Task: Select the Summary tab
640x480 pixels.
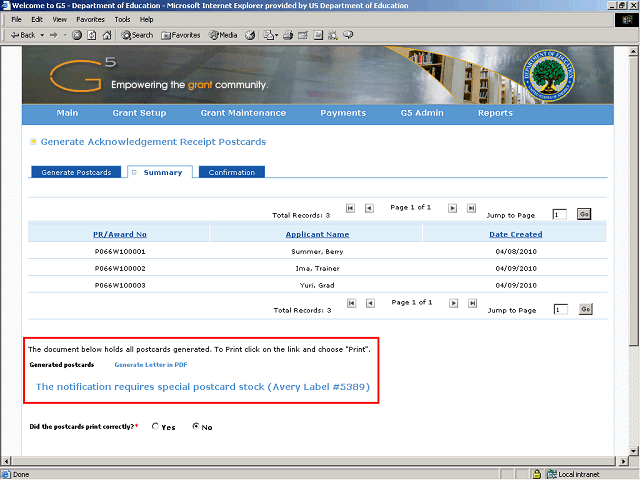Action: pyautogui.click(x=160, y=172)
